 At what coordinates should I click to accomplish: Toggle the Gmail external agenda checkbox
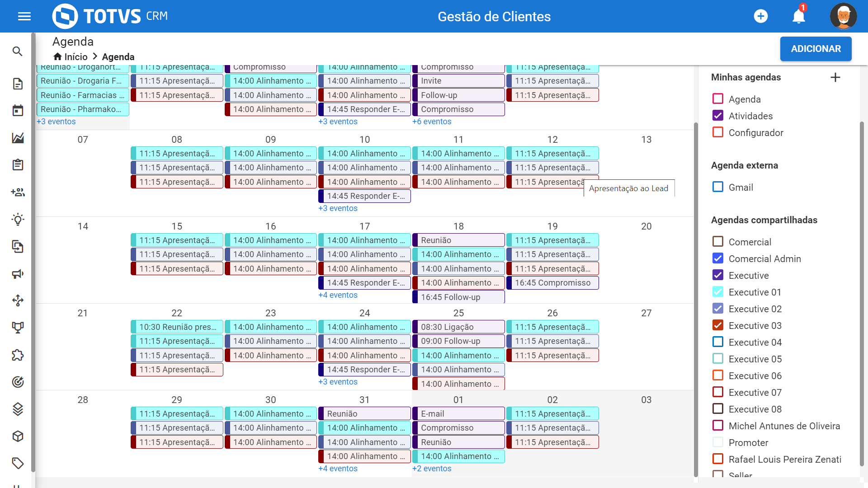click(718, 187)
